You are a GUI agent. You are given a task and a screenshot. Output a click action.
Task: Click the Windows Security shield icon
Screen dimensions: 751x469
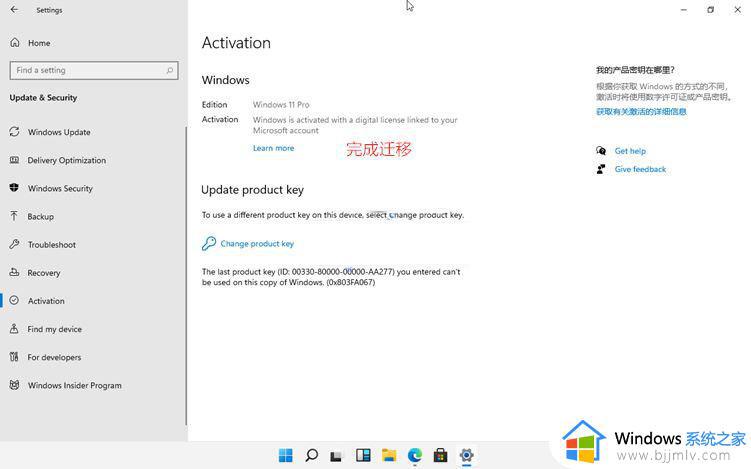click(x=14, y=188)
